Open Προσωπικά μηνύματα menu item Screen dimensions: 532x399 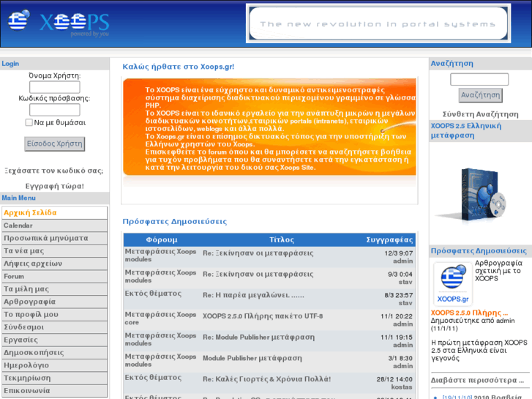[x=54, y=238]
